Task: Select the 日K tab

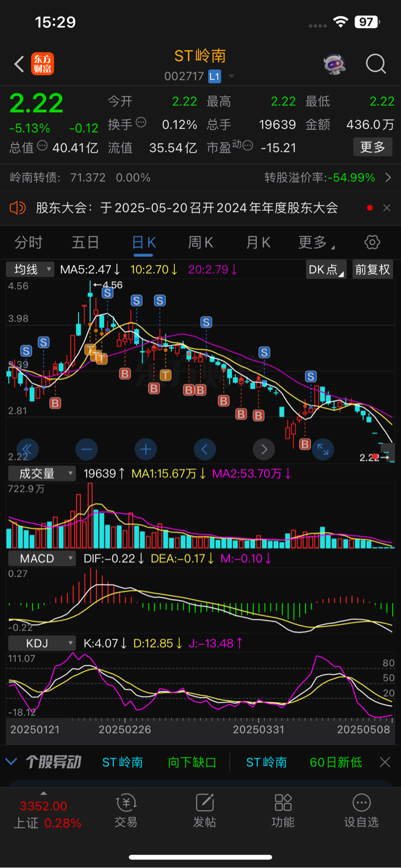Action: pyautogui.click(x=144, y=242)
